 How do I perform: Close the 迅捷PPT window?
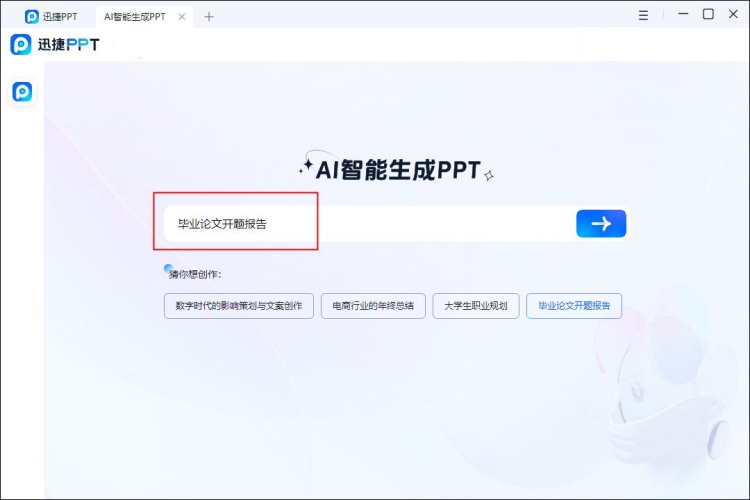(x=733, y=14)
